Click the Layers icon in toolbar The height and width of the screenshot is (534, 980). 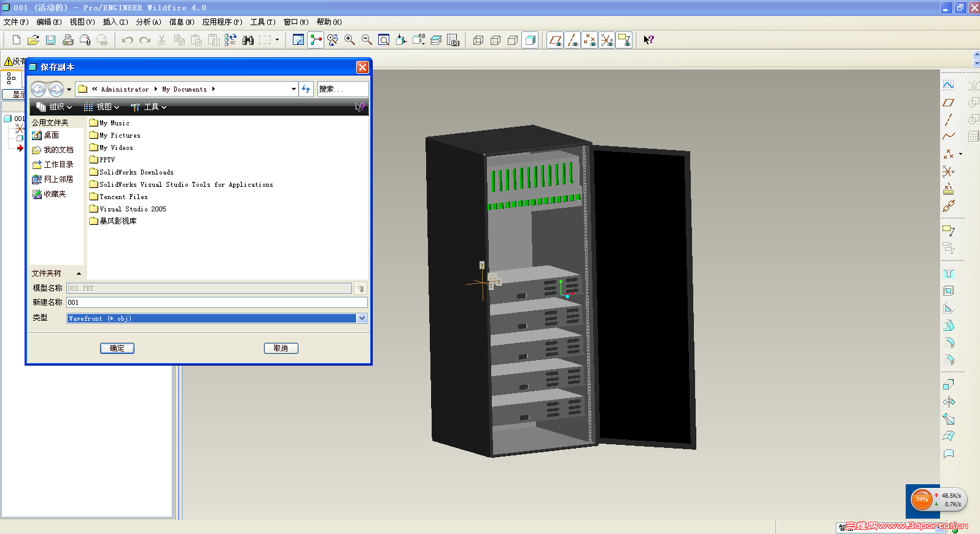pos(436,40)
